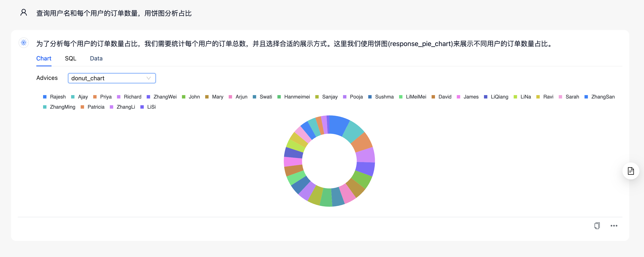Image resolution: width=644 pixels, height=257 pixels.
Task: Toggle the Patricia legend item
Action: pos(96,107)
